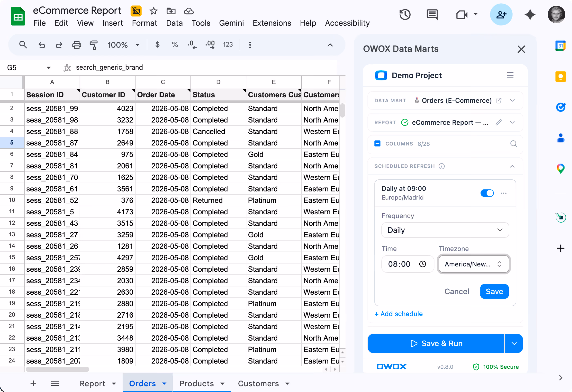Open the Format menu
572x392 pixels.
point(144,23)
